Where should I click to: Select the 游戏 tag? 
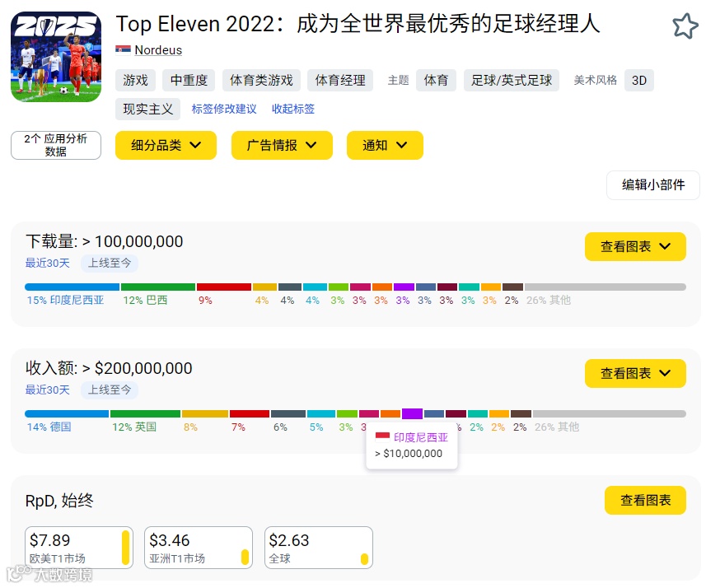136,80
